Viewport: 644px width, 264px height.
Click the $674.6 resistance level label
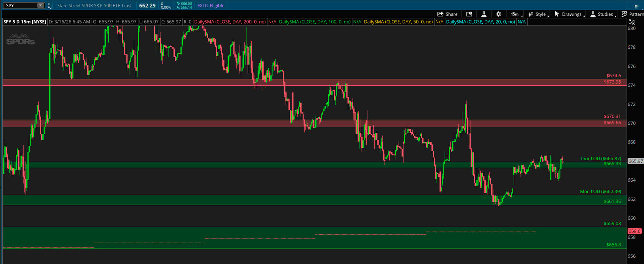613,76
